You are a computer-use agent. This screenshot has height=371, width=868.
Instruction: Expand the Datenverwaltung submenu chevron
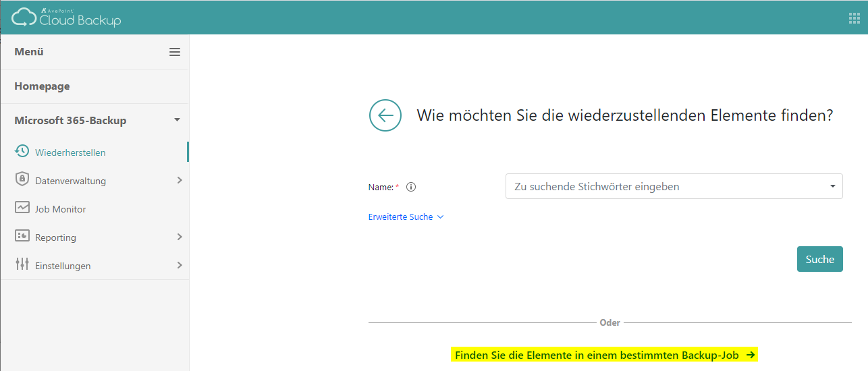pyautogui.click(x=180, y=180)
